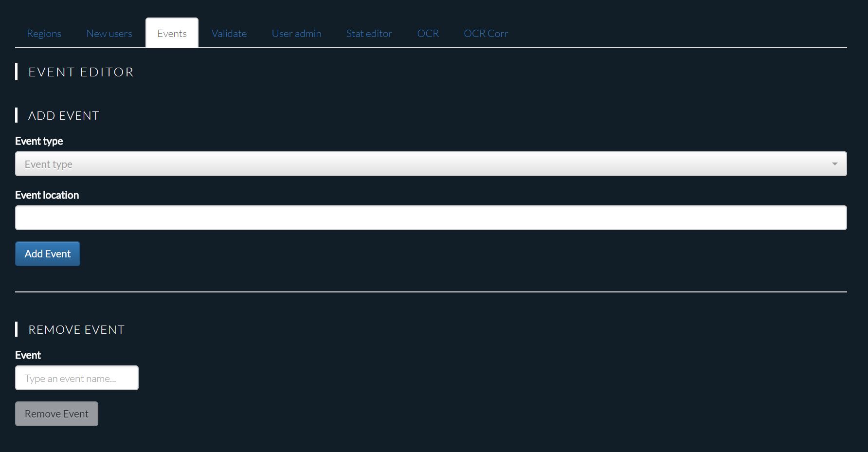Open the OCR tab
The width and height of the screenshot is (868, 452).
[x=428, y=33]
